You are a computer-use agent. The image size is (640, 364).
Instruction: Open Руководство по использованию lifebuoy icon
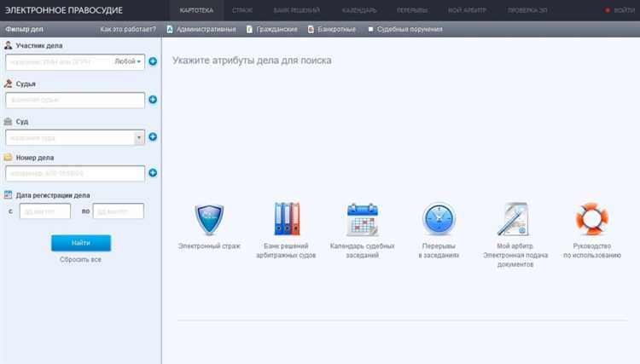(591, 219)
